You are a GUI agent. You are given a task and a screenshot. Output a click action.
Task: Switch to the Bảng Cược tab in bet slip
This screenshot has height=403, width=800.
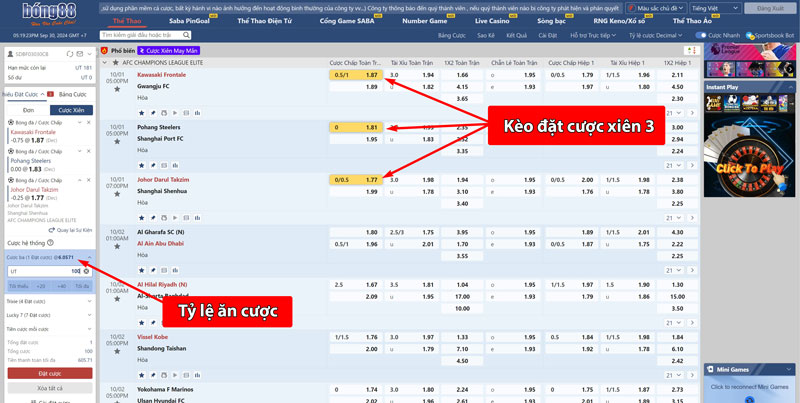pyautogui.click(x=72, y=94)
